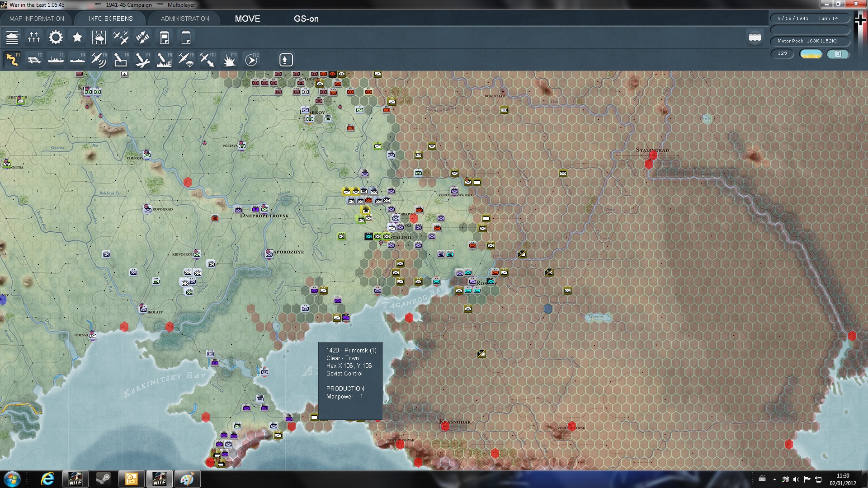The height and width of the screenshot is (488, 868).
Task: Open the losses screen with crosses icon
Action: coord(34,38)
